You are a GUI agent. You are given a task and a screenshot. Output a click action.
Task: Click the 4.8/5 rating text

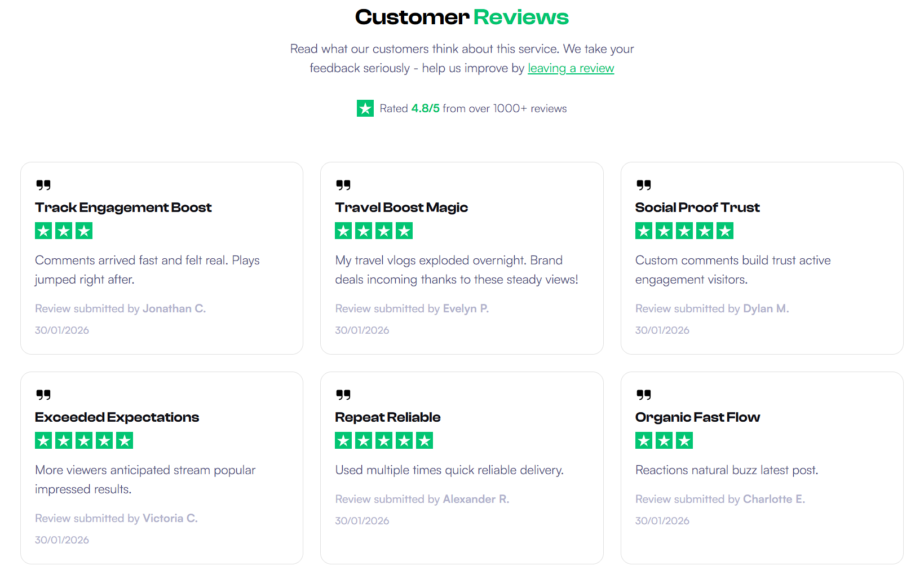[426, 108]
